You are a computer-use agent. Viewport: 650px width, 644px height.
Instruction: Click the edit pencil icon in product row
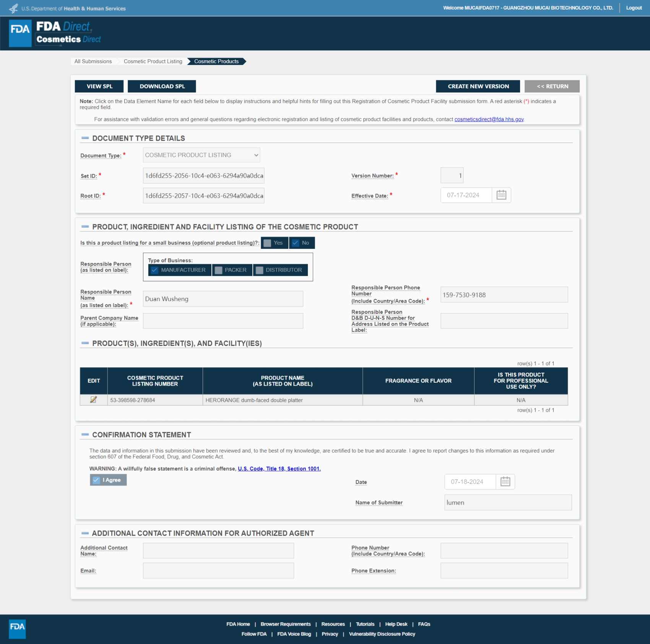[x=93, y=400]
